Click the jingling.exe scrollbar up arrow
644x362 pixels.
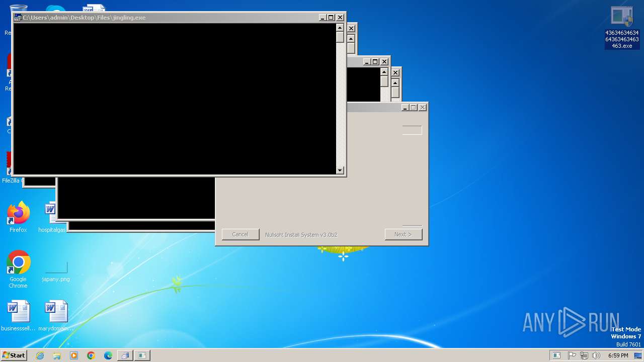(340, 28)
